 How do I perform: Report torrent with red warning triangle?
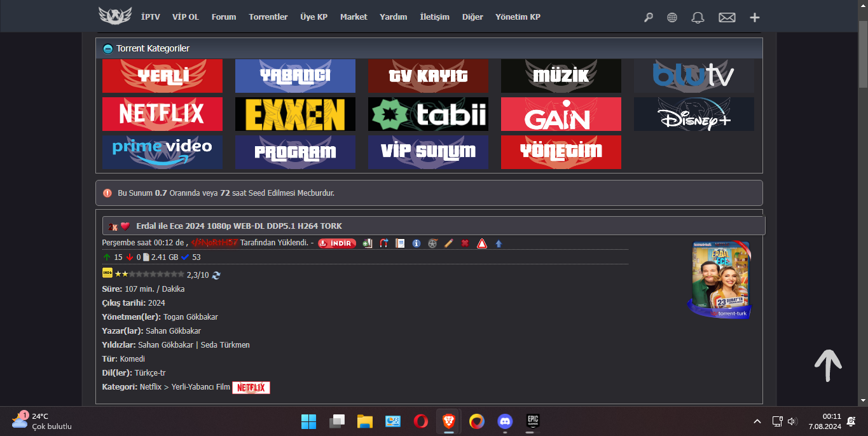(482, 243)
